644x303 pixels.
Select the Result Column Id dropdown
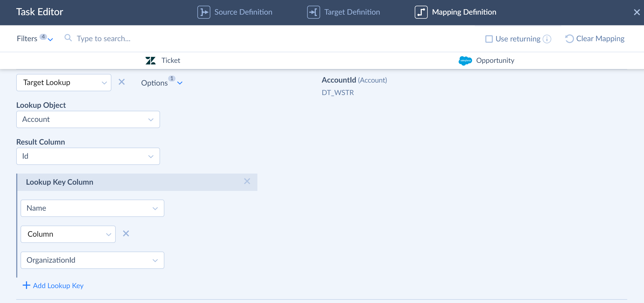88,156
